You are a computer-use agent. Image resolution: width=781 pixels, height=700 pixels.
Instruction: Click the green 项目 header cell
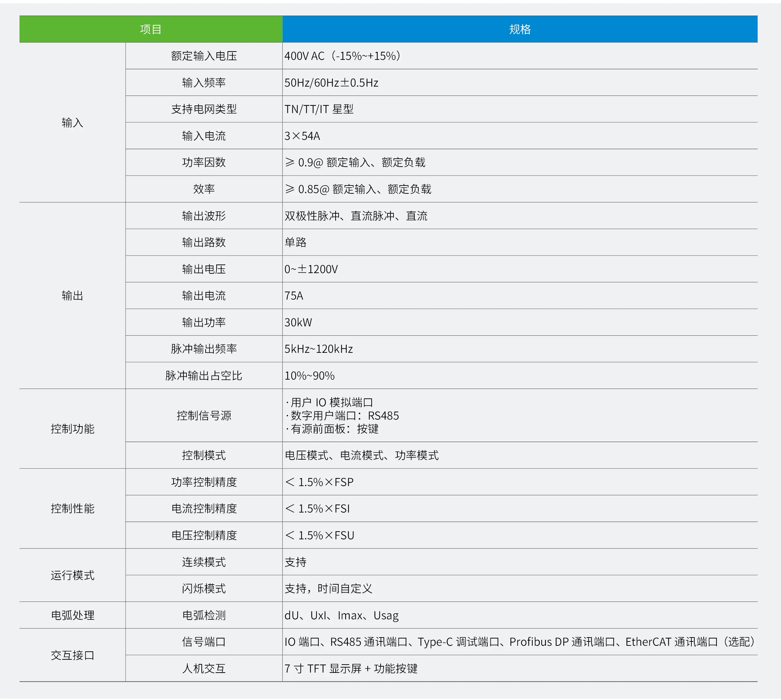coord(151,29)
